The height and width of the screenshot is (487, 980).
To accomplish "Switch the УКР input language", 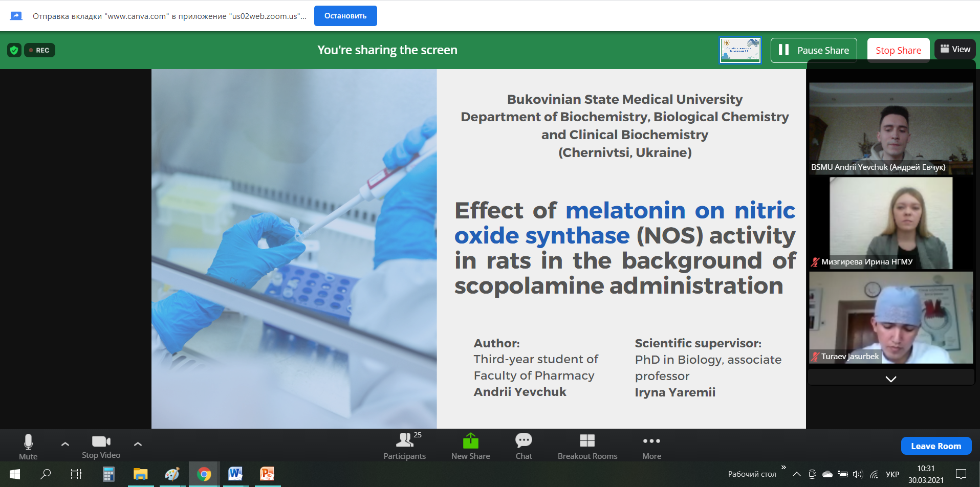I will pos(892,474).
